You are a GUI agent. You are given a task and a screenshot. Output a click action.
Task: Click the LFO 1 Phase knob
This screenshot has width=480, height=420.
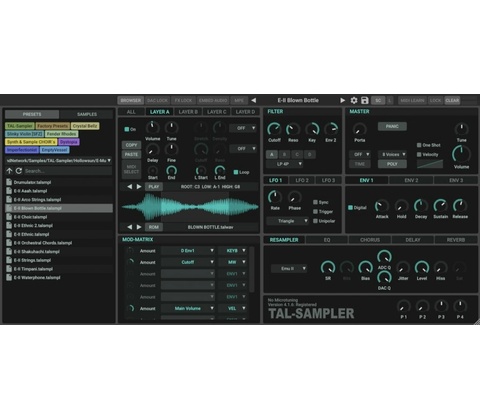point(295,197)
